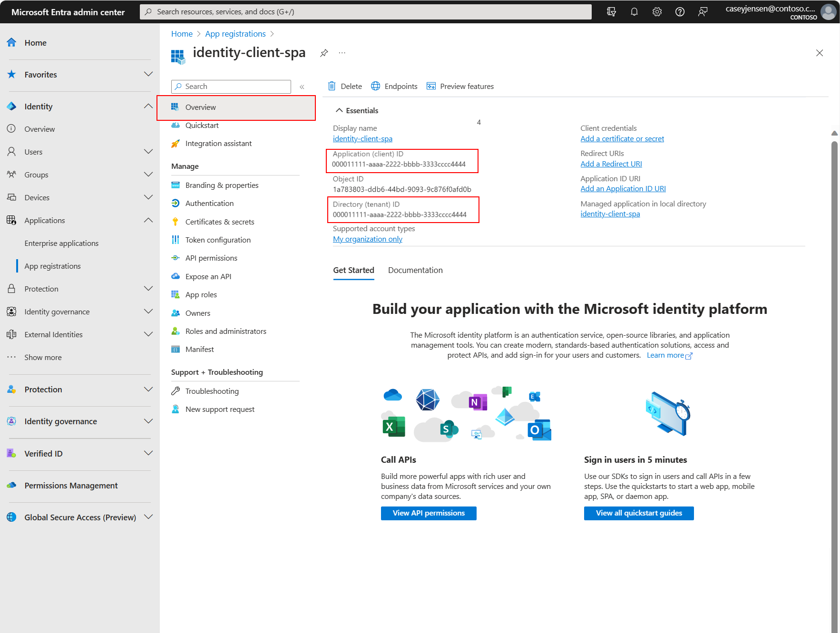
Task: Click the Expose an API cloud icon
Action: (176, 276)
